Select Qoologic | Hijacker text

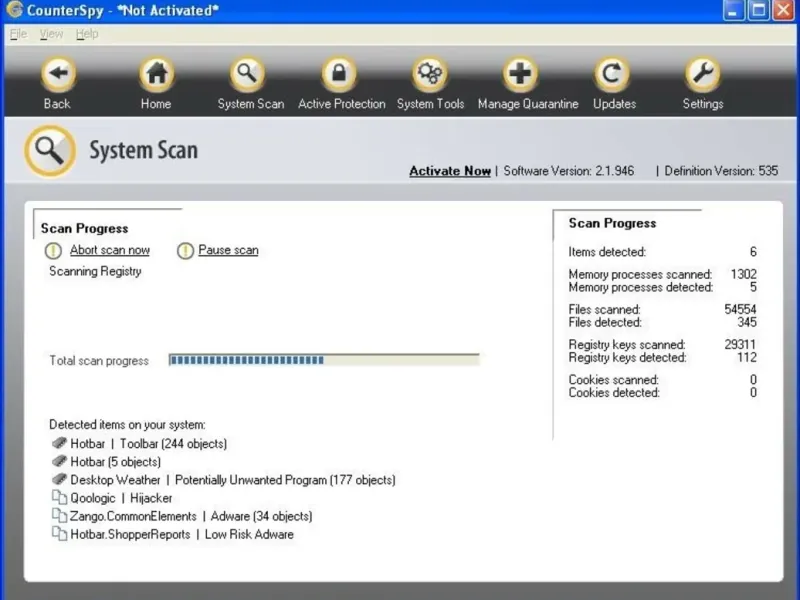tap(121, 498)
